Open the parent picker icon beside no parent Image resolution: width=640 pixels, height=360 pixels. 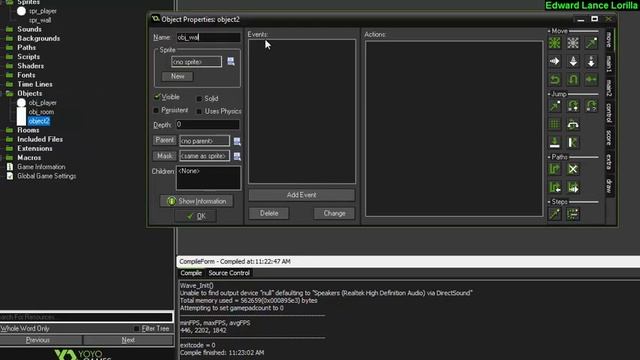[237, 141]
